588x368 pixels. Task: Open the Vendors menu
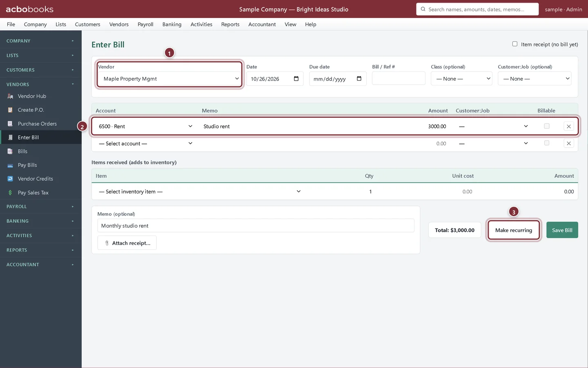tap(119, 24)
